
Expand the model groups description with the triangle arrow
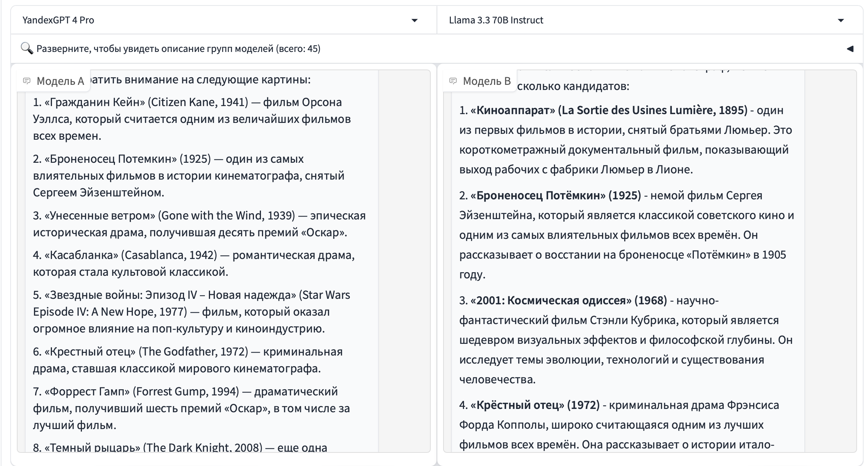tap(850, 49)
